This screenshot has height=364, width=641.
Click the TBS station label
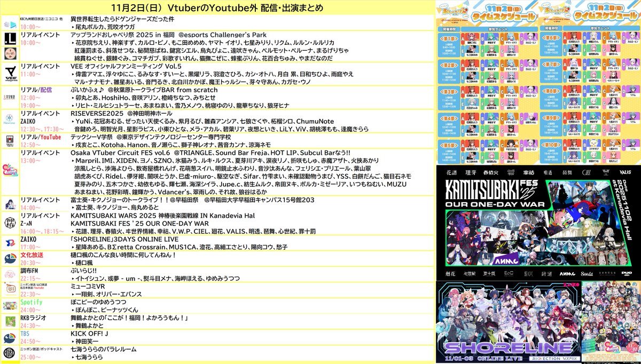pos(26,334)
